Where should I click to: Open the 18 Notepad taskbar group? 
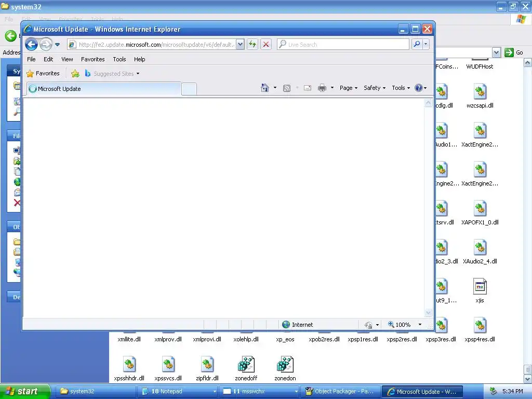click(x=179, y=392)
